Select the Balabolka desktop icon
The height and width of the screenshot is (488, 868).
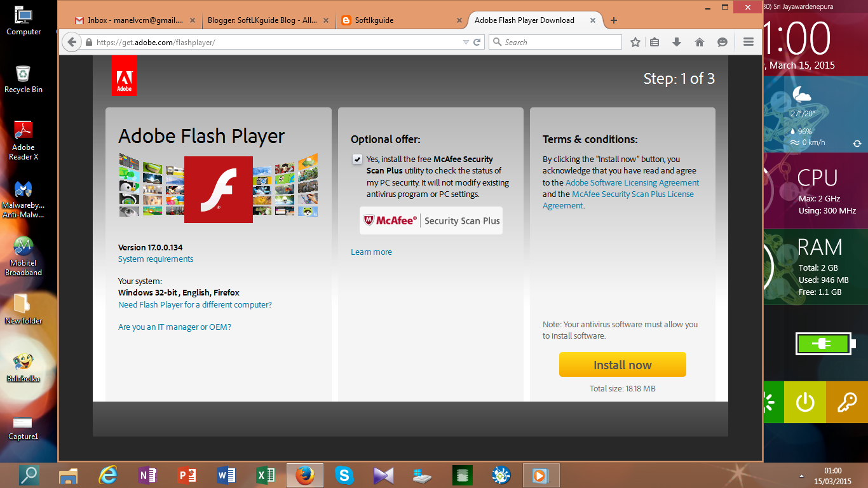pos(24,368)
